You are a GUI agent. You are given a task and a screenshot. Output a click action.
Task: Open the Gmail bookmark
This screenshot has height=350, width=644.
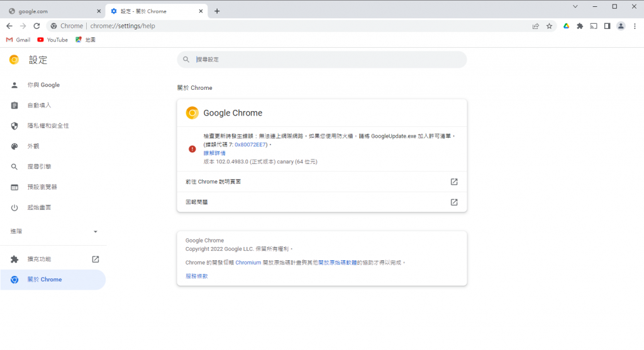pos(18,40)
